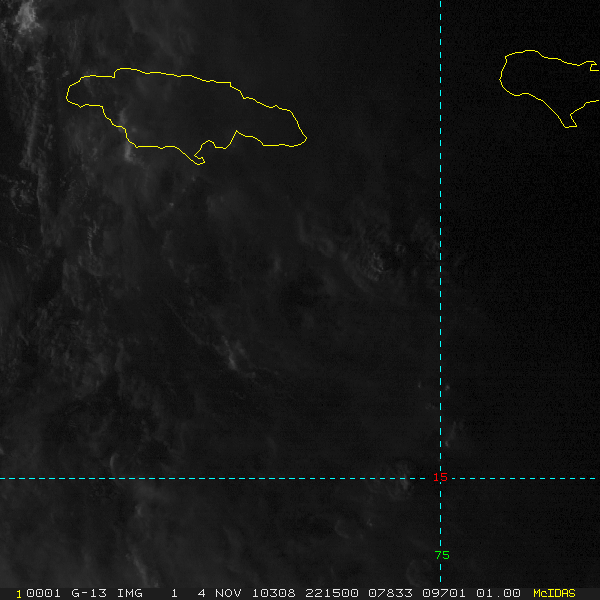This screenshot has width=600, height=600.
Task: Click the intersection of the dashed cyan lines
Action: click(440, 478)
